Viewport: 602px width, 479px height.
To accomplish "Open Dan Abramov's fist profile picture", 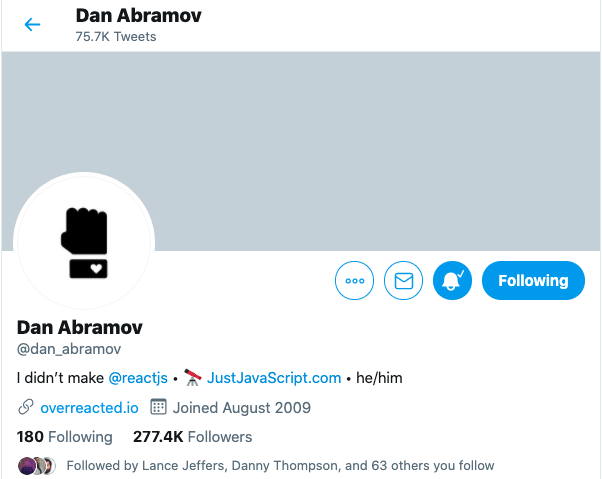I will click(84, 243).
